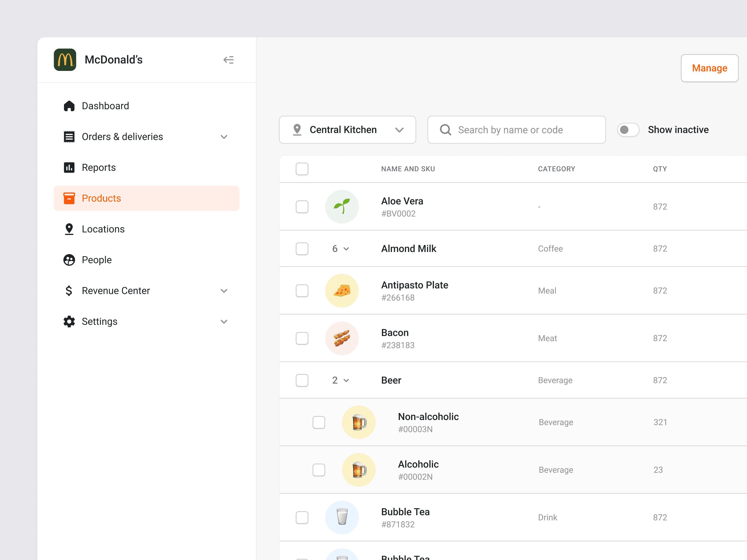Click the Bacon product name

395,333
